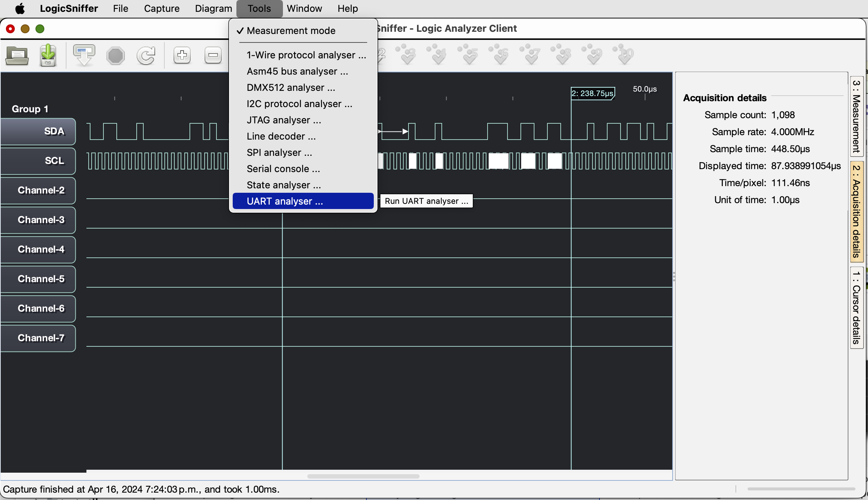Select DMX512 analyser menu entry
The image size is (868, 500).
[303, 88]
